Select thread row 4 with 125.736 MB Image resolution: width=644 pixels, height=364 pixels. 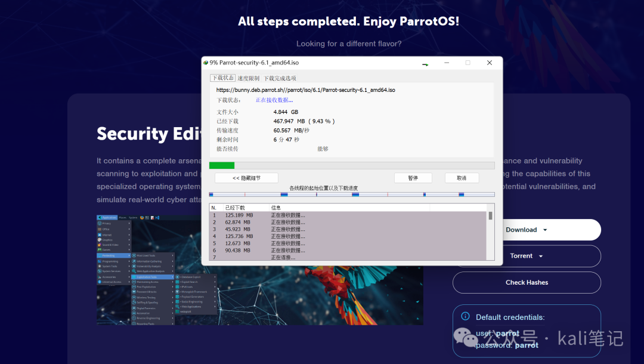point(348,236)
